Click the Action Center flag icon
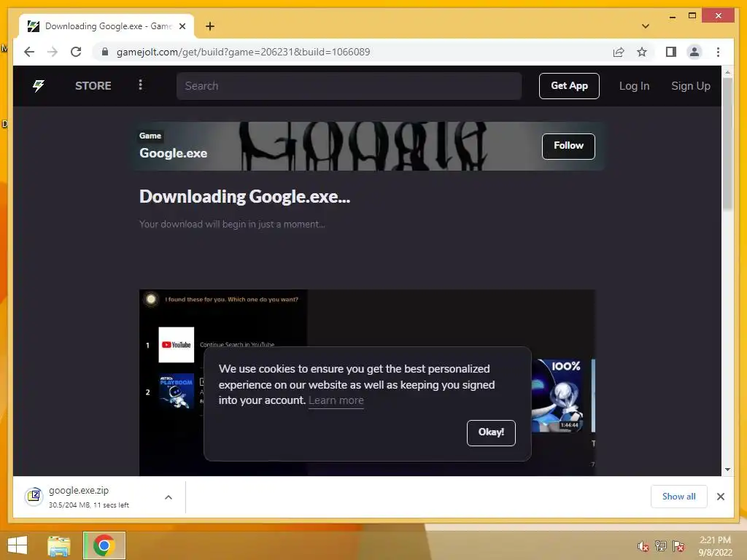The height and width of the screenshot is (560, 747). pyautogui.click(x=678, y=546)
